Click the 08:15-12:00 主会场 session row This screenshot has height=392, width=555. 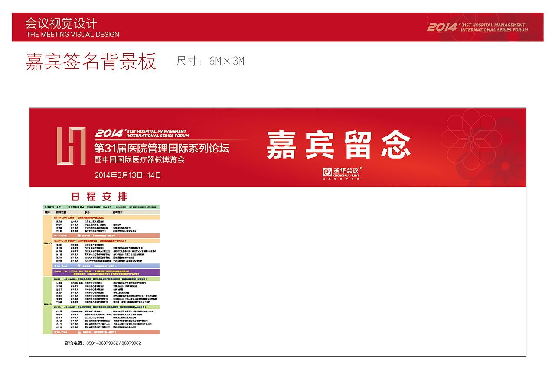coord(106,218)
